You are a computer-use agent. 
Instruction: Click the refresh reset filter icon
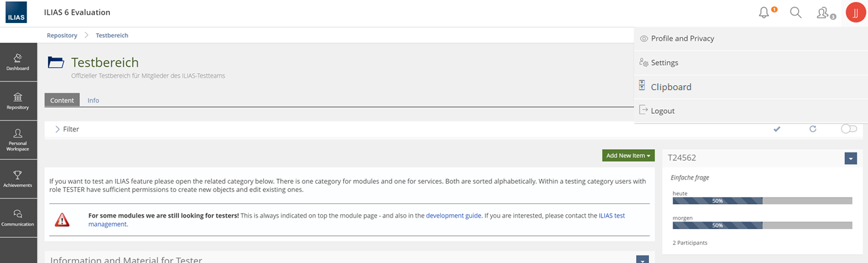click(813, 129)
